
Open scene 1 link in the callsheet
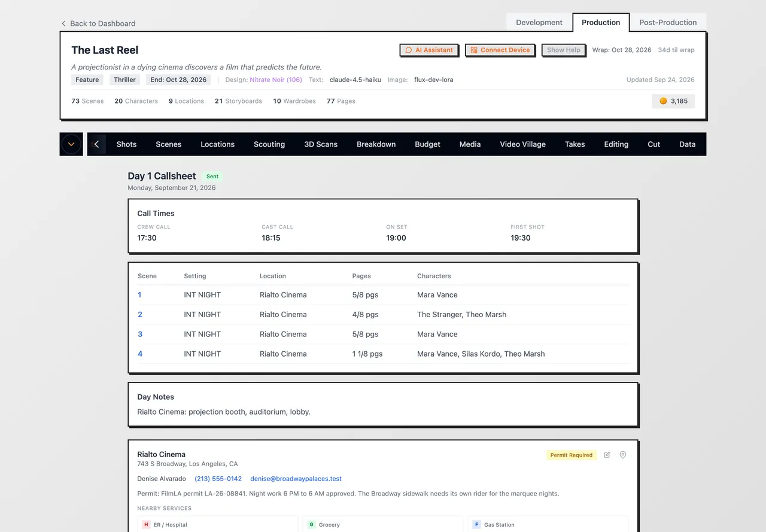pyautogui.click(x=140, y=295)
